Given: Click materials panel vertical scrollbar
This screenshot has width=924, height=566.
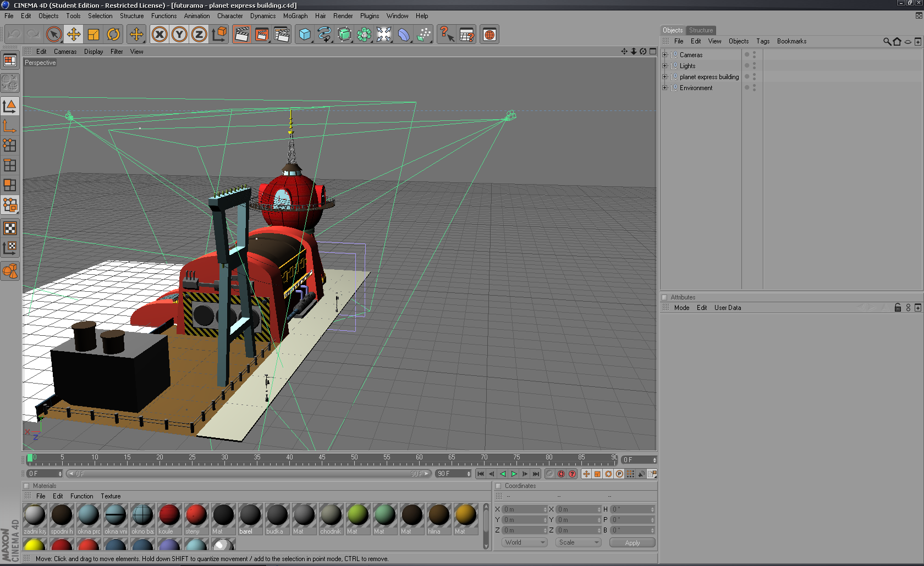Looking at the screenshot, I should coord(486,526).
